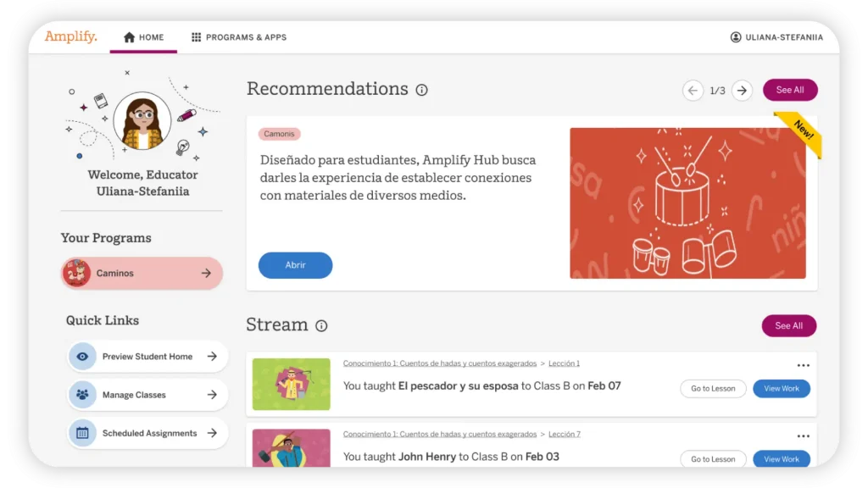Screen dimensions: 868x488
Task: Click the eye icon for Preview Student Home
Action: [x=82, y=357]
